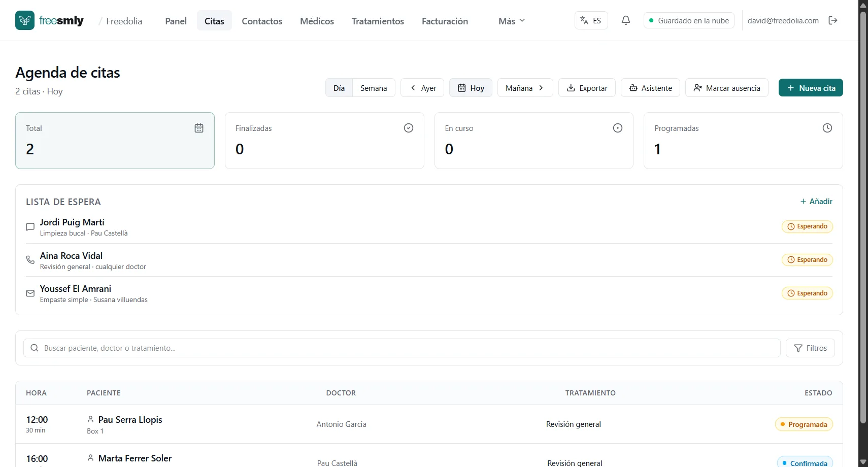This screenshot has height=467, width=868.
Task: Click the logout icon next to the email
Action: click(833, 20)
